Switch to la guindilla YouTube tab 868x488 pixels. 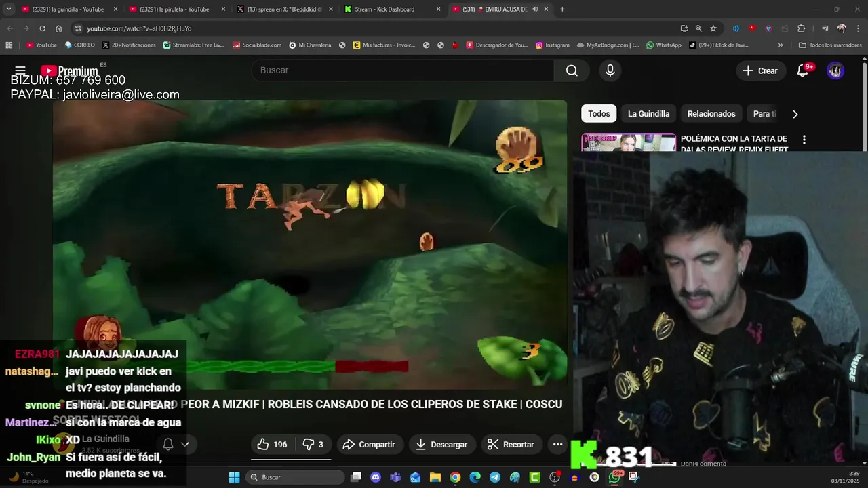click(x=69, y=9)
